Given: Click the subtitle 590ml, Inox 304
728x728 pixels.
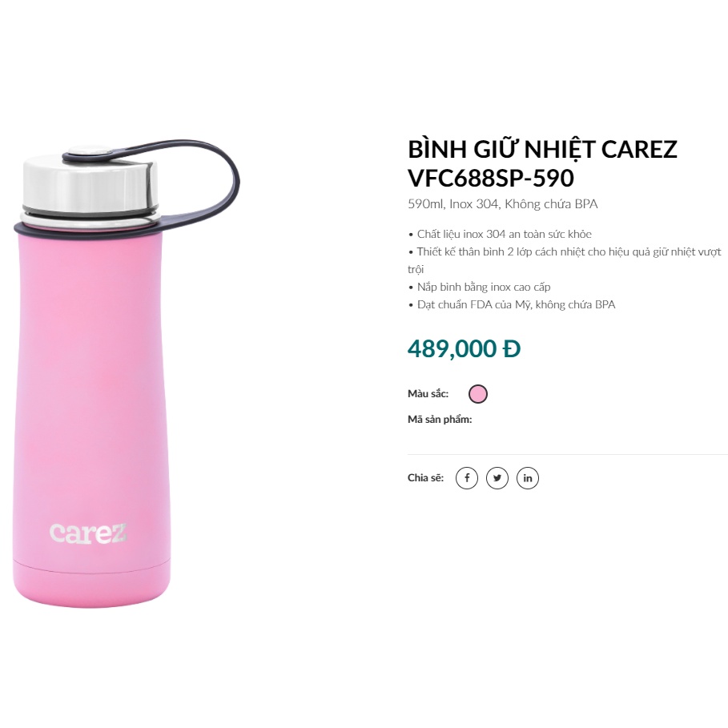Looking at the screenshot, I should coord(503,204).
